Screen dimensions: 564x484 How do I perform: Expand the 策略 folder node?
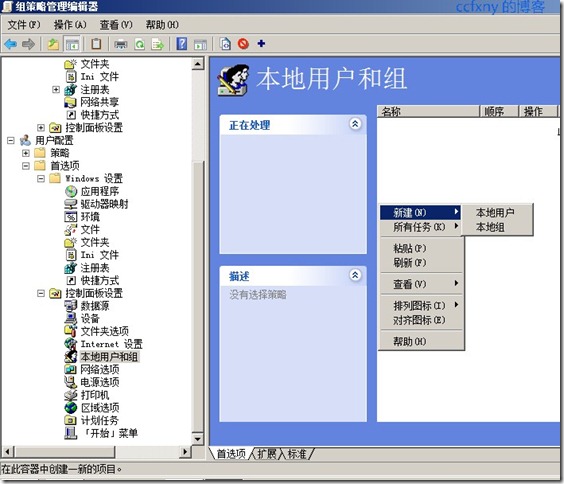coord(26,153)
